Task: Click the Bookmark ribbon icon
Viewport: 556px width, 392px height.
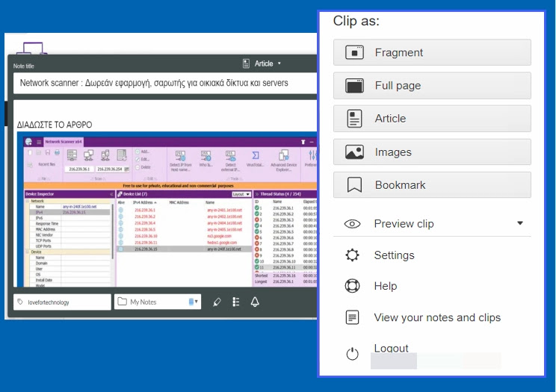Action: tap(354, 185)
